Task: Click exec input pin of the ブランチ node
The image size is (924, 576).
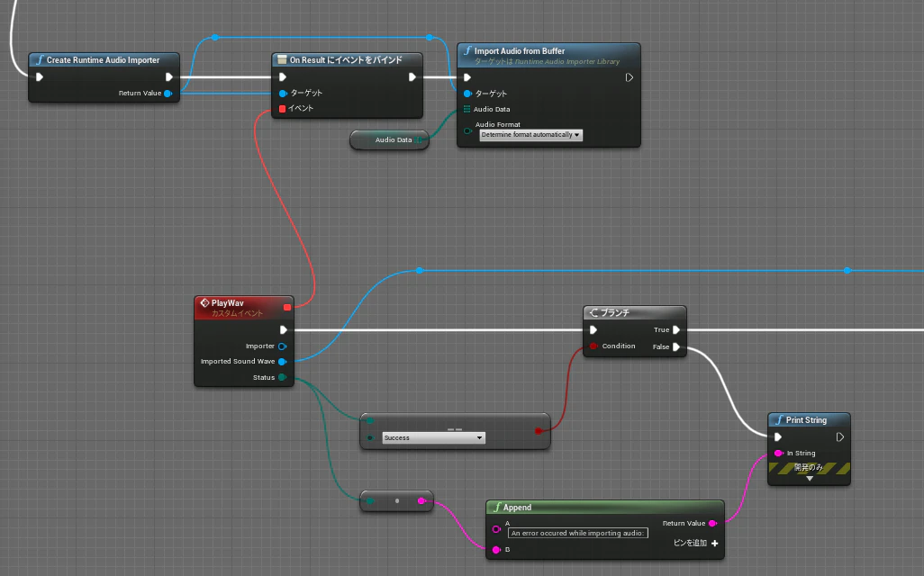Action: pyautogui.click(x=593, y=329)
